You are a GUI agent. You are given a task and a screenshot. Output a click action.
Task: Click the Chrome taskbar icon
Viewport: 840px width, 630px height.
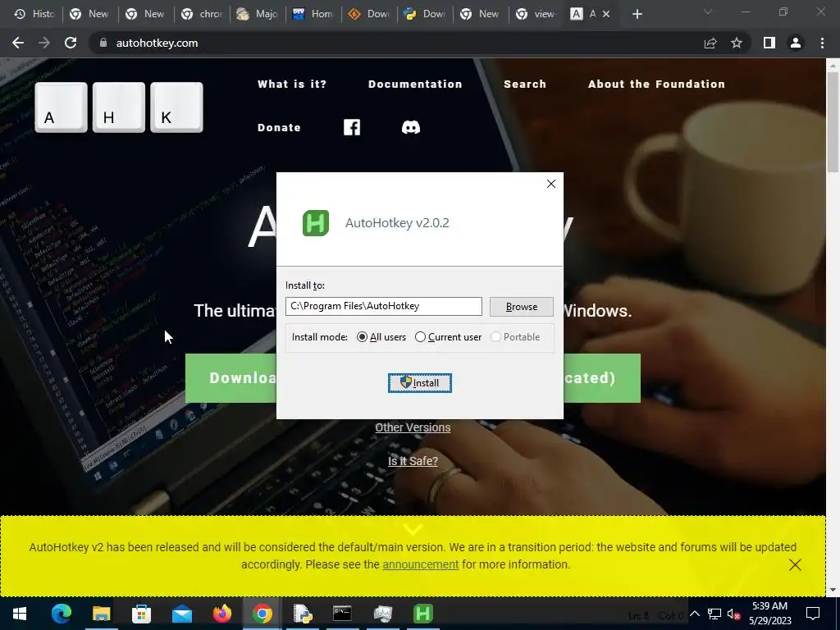click(x=262, y=614)
